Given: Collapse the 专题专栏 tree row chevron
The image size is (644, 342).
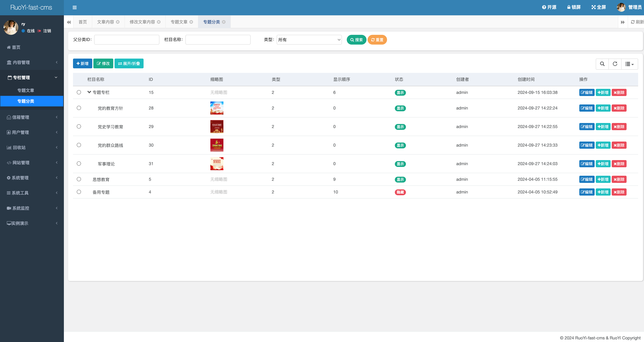Looking at the screenshot, I should (89, 92).
